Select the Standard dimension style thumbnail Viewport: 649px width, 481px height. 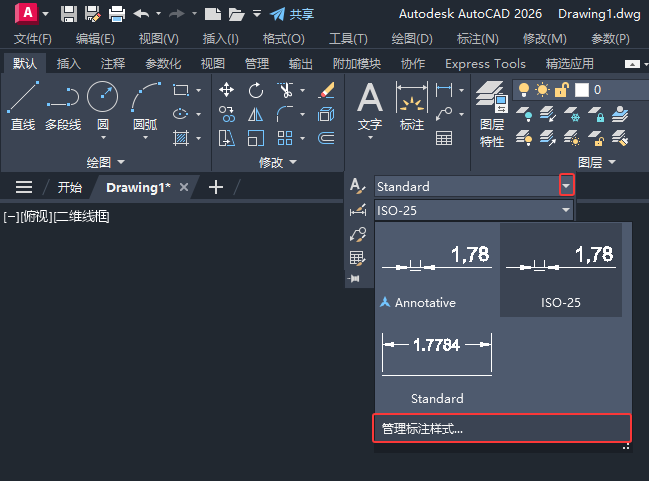437,365
